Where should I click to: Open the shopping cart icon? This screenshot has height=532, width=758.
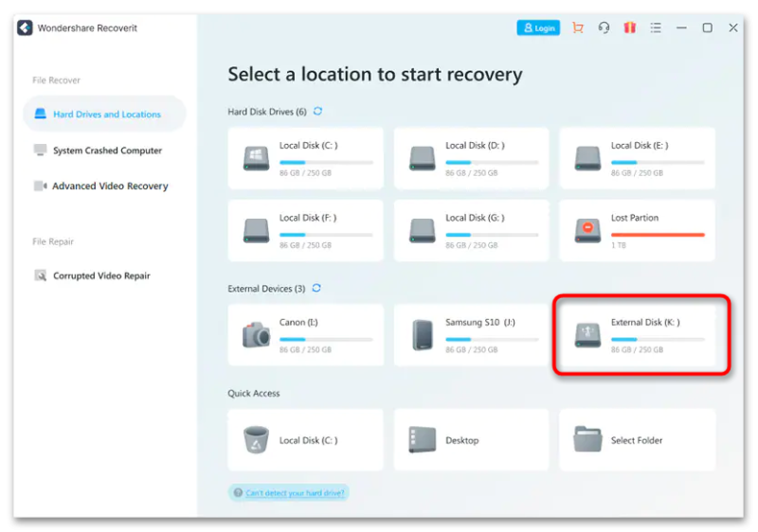(x=578, y=27)
